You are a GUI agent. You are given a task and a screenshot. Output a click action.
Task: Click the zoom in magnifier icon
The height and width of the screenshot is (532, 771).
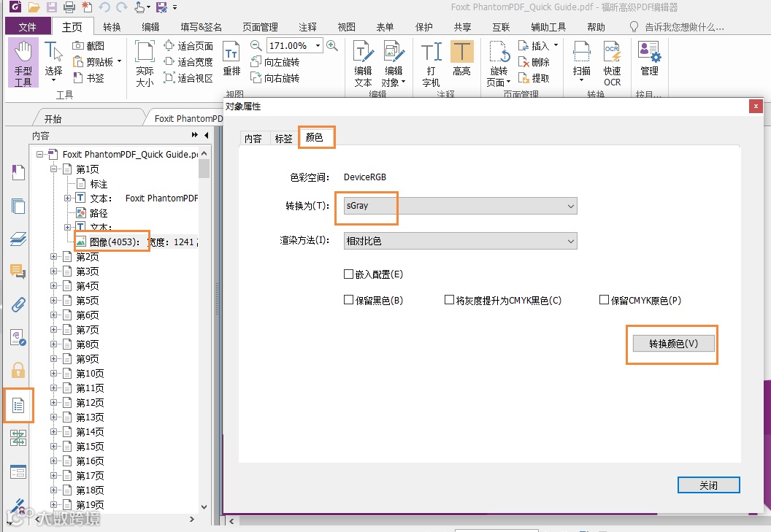(x=332, y=46)
